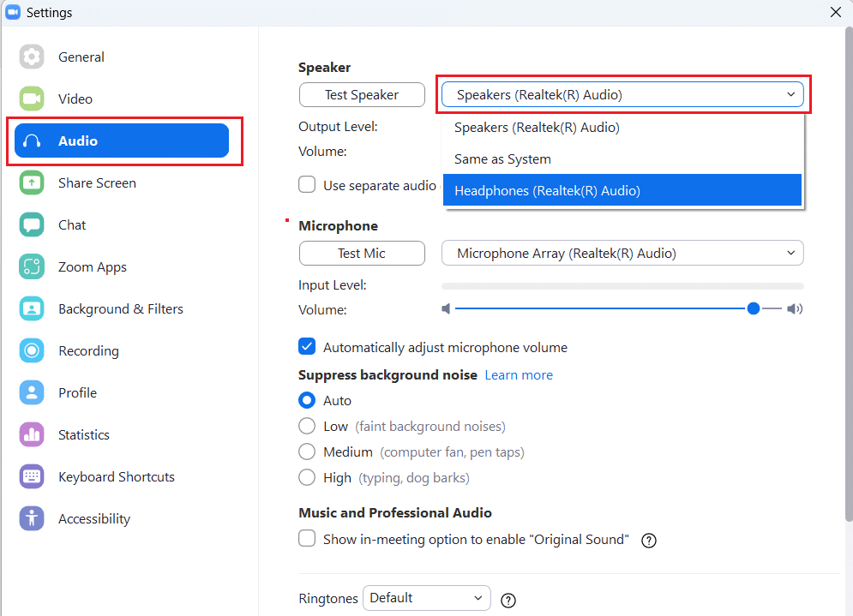
Task: Select High noise suppression
Action: tap(307, 477)
